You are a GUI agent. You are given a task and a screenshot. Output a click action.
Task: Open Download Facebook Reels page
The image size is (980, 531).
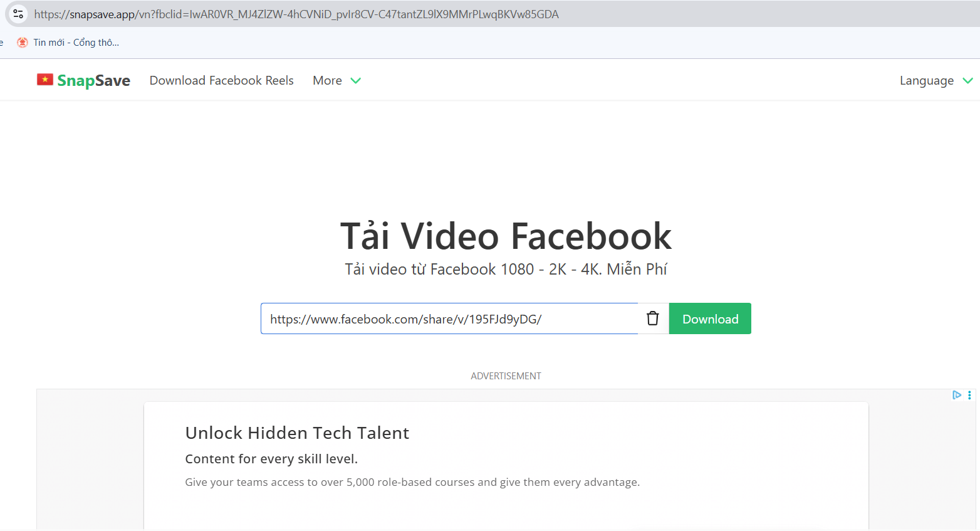click(x=222, y=80)
